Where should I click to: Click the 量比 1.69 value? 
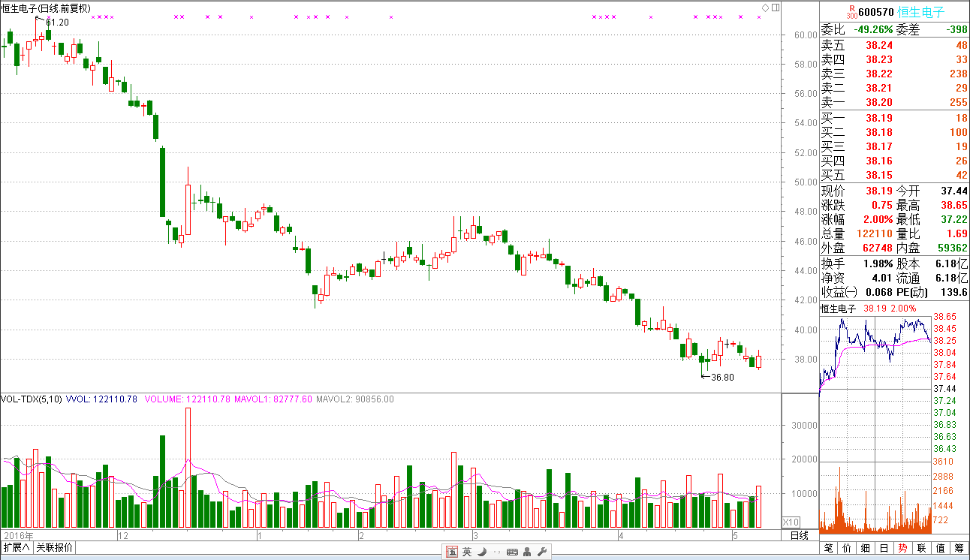(956, 234)
